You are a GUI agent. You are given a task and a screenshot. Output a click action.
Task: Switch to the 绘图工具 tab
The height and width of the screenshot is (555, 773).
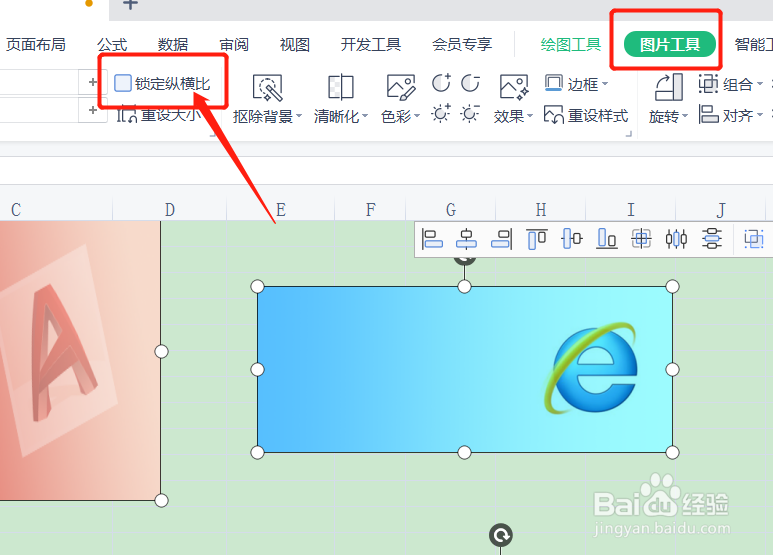(570, 45)
